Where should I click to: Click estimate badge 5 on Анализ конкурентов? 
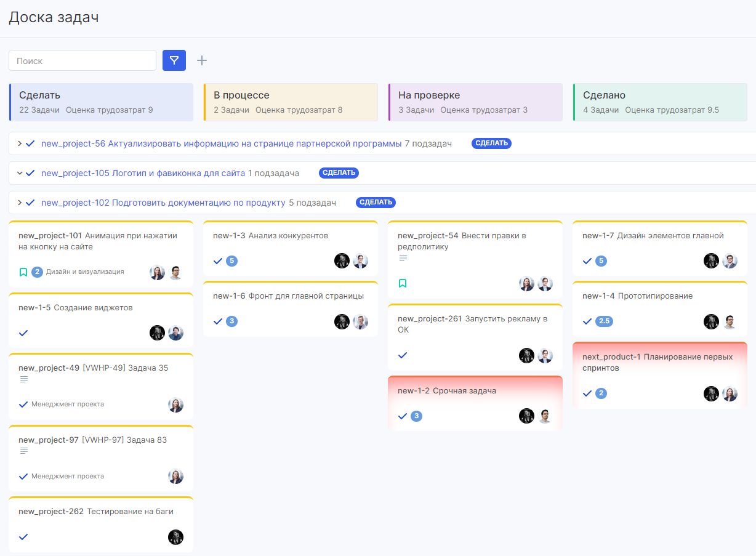tap(231, 261)
